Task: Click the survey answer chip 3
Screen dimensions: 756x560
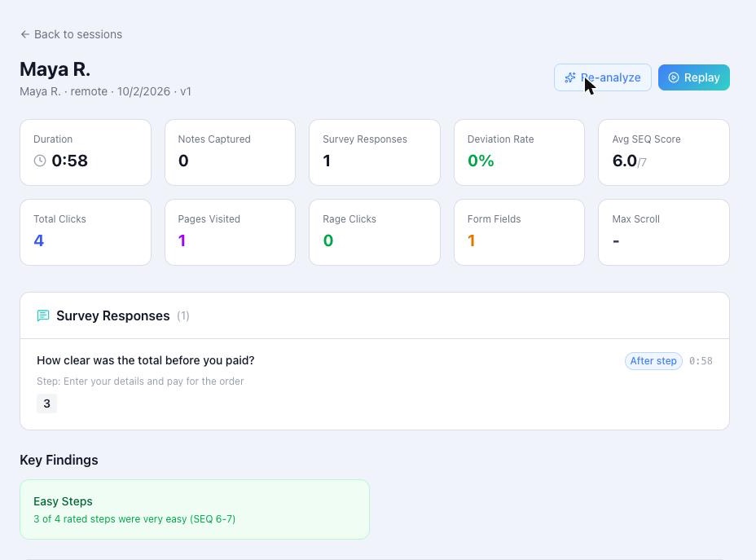Action: click(46, 403)
